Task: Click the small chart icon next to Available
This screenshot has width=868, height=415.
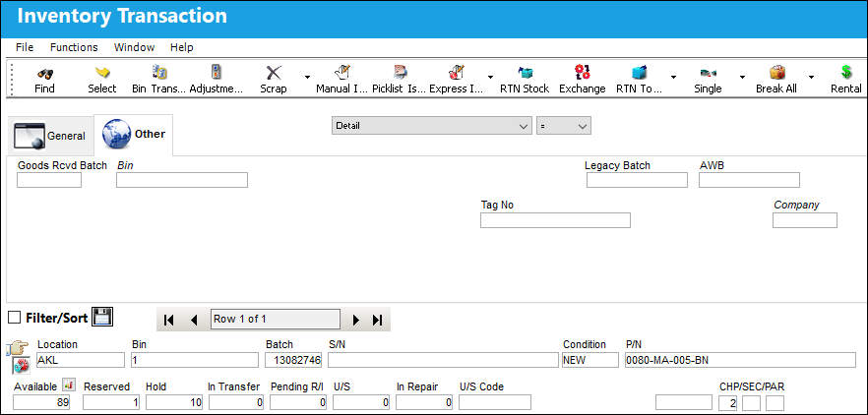Action: tap(69, 384)
